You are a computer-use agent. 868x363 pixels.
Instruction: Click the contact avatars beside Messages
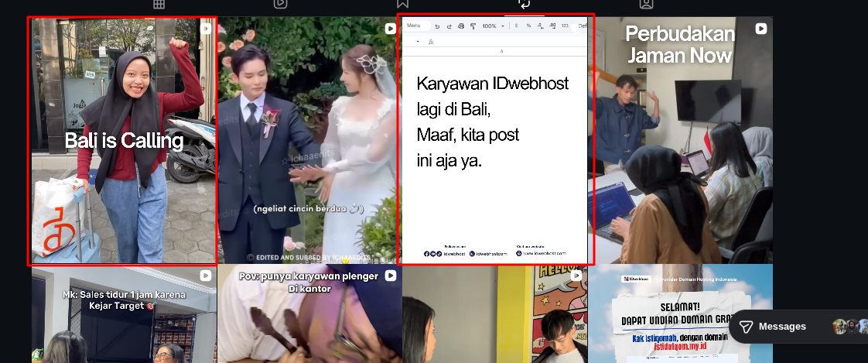[850, 327]
